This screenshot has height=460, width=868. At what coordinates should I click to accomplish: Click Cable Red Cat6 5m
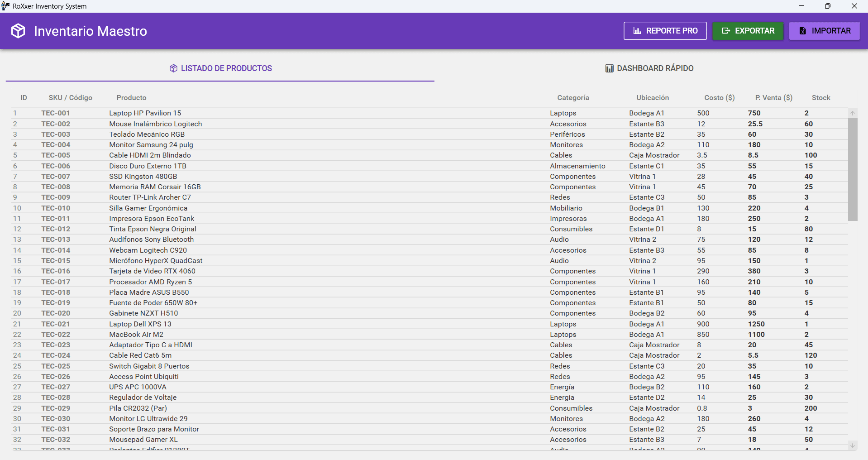(x=140, y=355)
